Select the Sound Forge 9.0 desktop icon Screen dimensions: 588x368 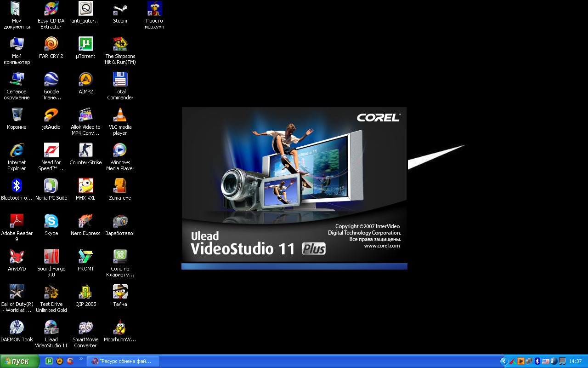(51, 257)
